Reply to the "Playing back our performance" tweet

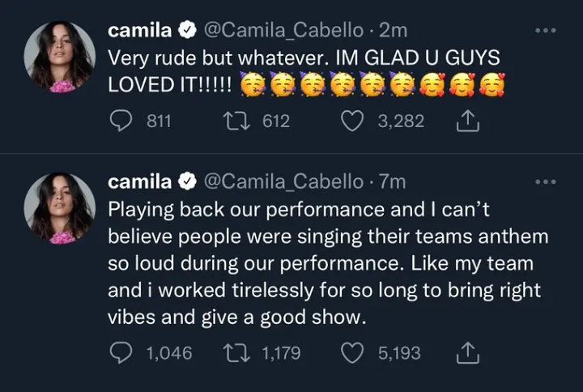pos(121,353)
